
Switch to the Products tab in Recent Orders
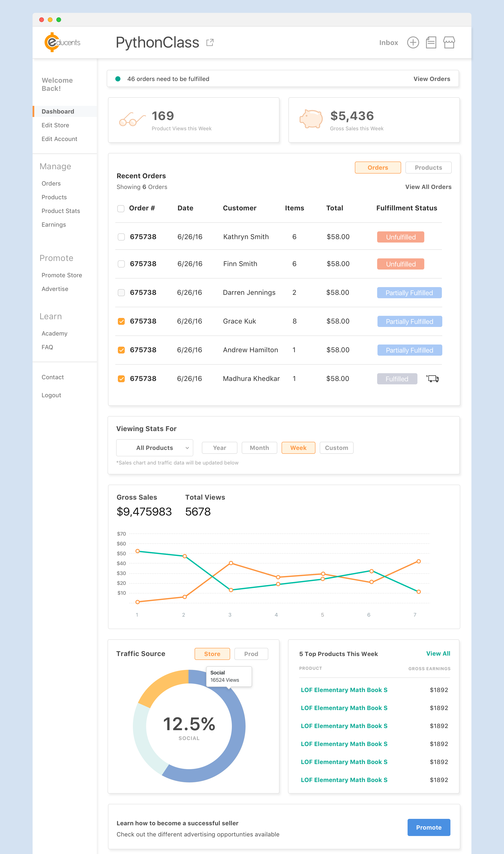(x=428, y=167)
